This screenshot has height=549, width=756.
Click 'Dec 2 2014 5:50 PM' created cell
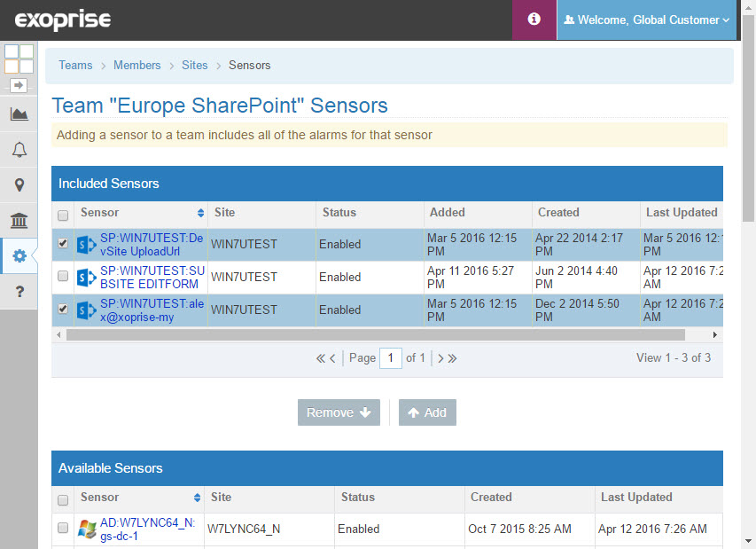tap(586, 310)
